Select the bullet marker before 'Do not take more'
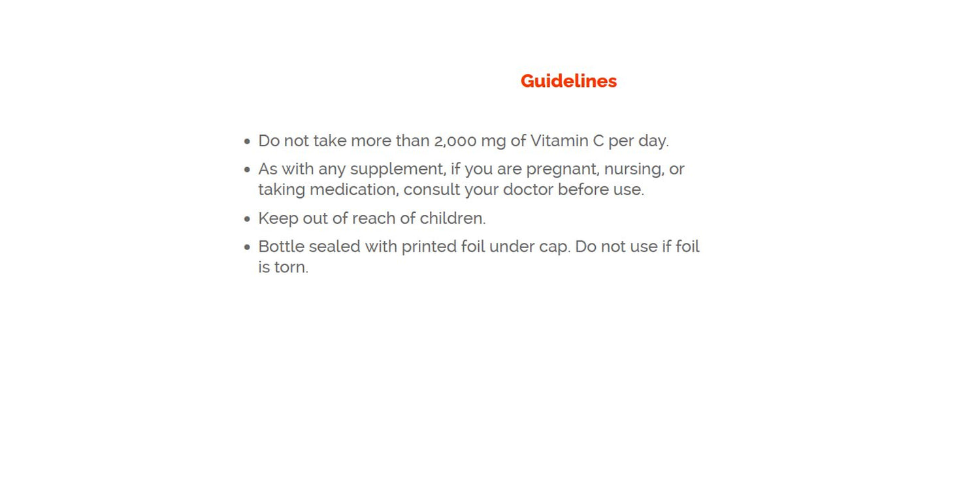Screen dimensions: 980x491 click(x=247, y=142)
